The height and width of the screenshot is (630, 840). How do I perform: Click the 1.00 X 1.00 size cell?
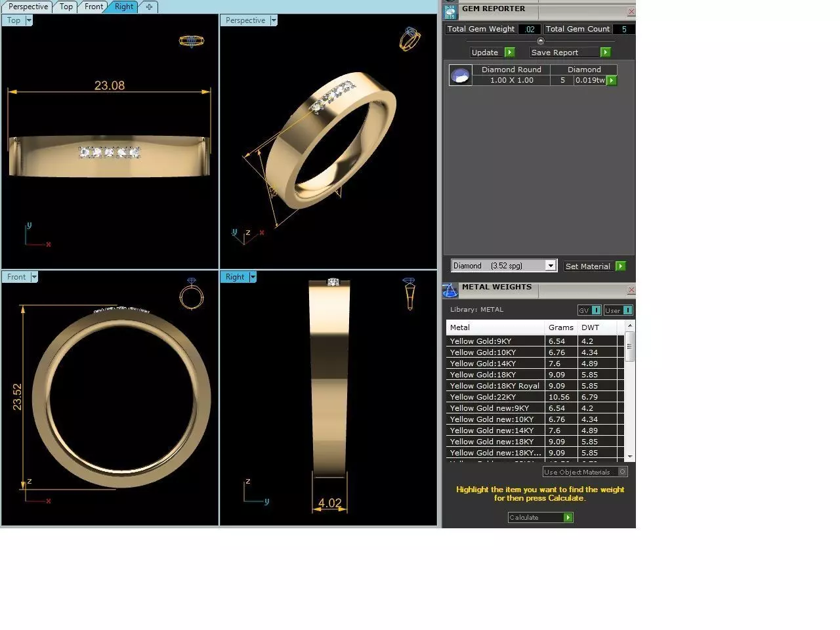tap(511, 80)
